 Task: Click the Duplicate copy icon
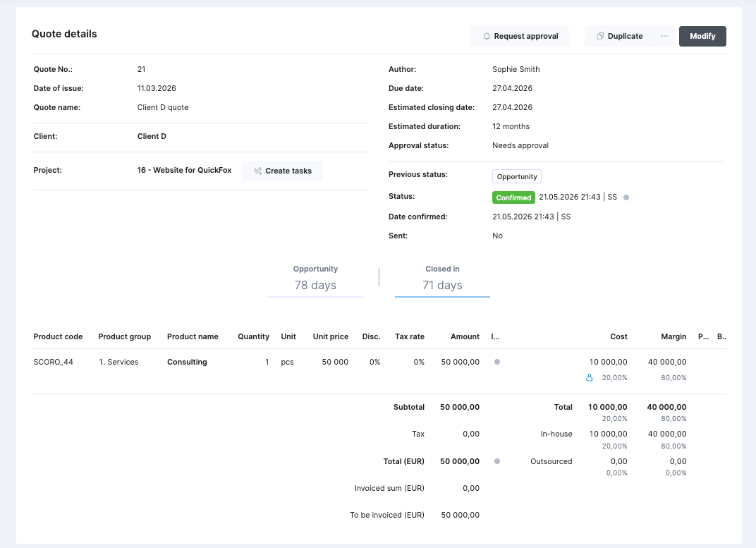pyautogui.click(x=600, y=37)
